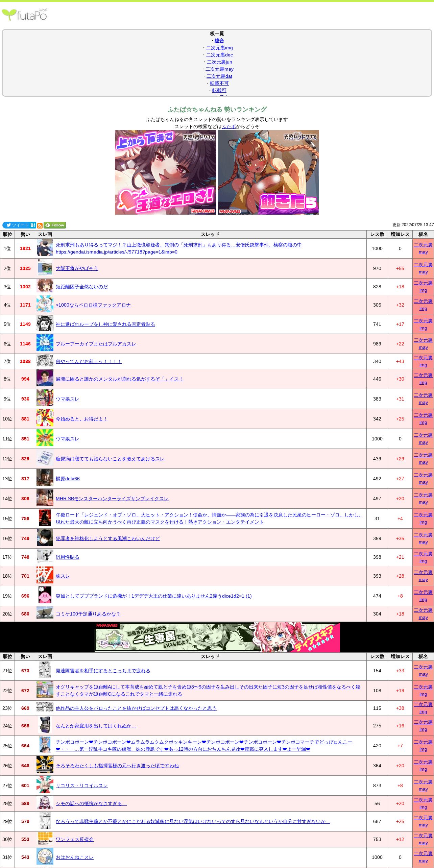Open 二次元裏may board link in rank 1 row
This screenshot has height=868, width=434.
tap(423, 248)
